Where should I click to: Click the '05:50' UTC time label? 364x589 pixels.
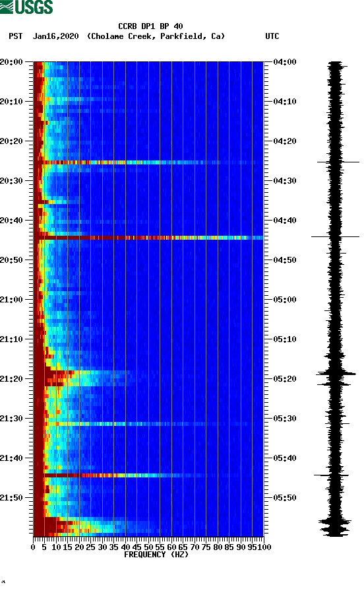[285, 498]
